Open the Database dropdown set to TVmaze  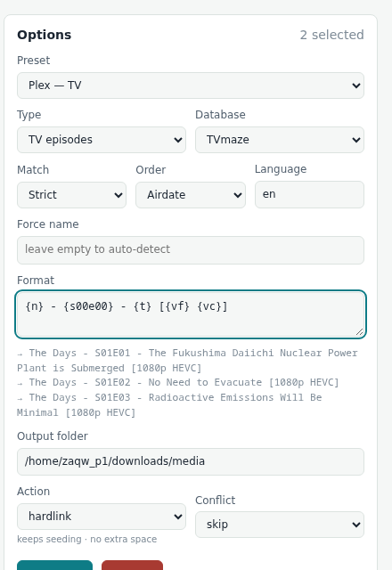point(280,140)
